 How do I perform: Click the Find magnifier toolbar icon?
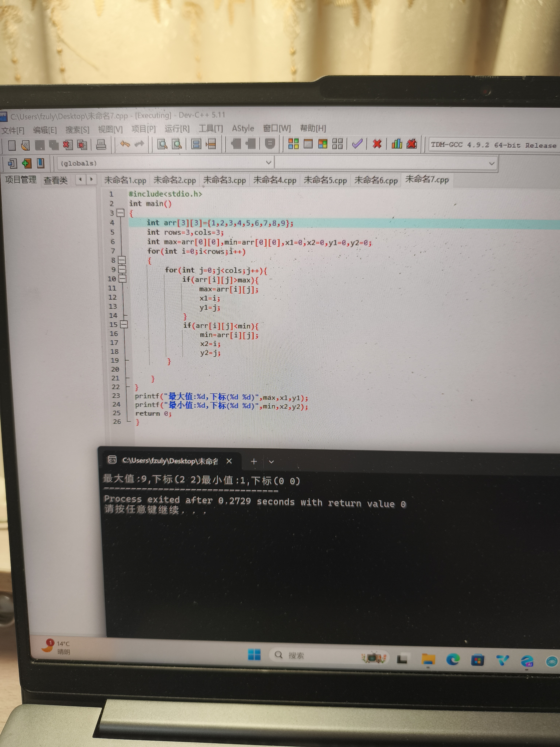pos(162,145)
